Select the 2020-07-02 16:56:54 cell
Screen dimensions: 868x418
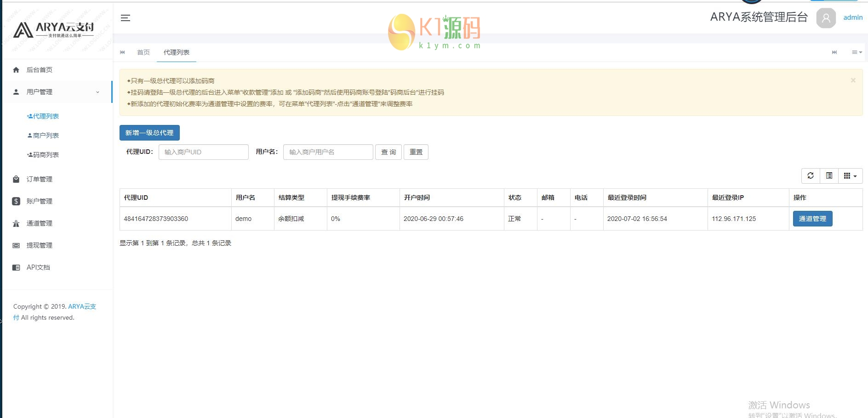pos(655,219)
